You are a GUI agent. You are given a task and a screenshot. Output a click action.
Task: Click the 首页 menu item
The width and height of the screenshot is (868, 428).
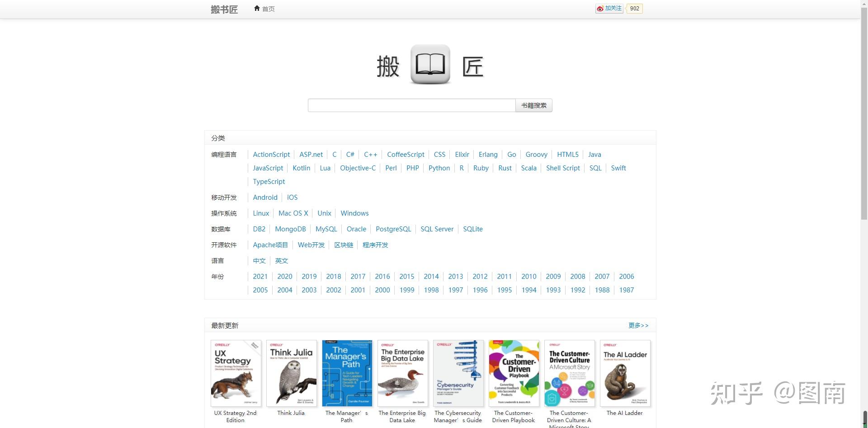tap(268, 9)
